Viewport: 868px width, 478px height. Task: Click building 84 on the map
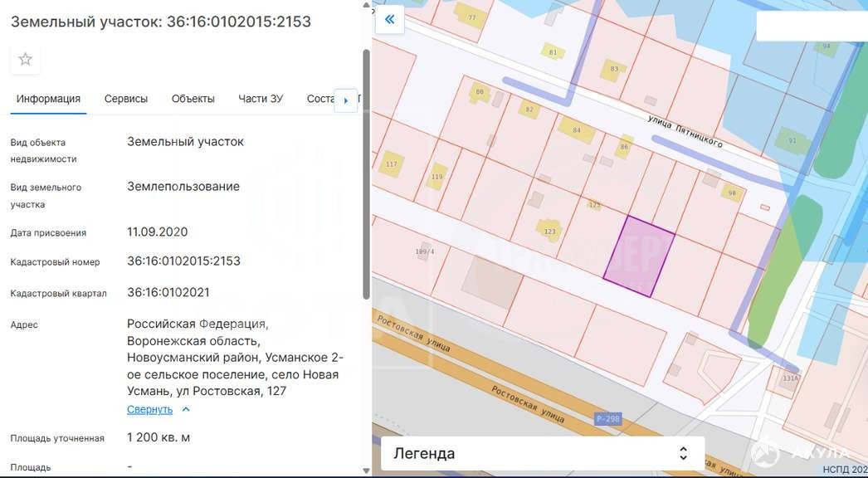(575, 129)
